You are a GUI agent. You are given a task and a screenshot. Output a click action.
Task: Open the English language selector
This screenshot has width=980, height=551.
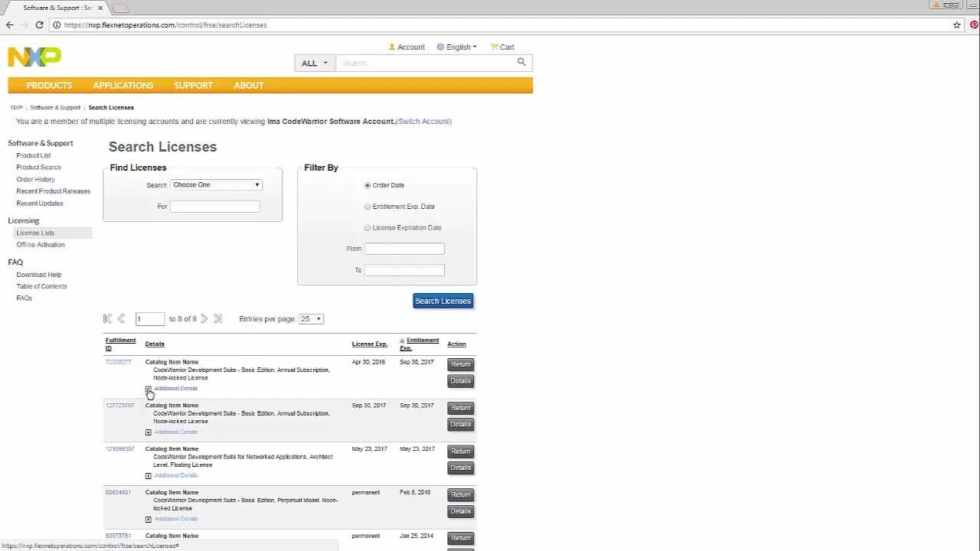point(457,47)
